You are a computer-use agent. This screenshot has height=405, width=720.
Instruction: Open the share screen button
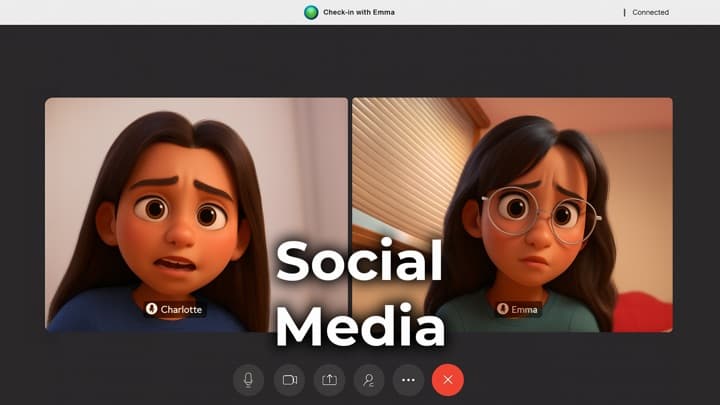click(x=329, y=380)
